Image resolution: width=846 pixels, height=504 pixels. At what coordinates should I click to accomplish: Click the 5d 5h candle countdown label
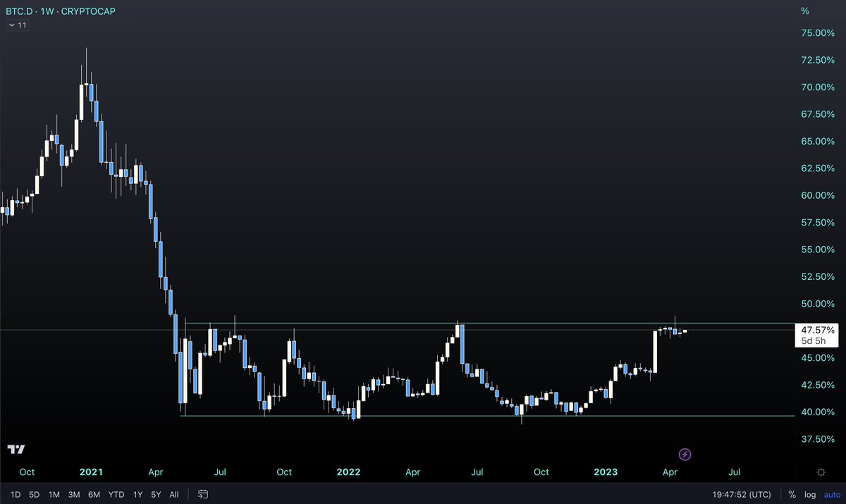click(815, 341)
